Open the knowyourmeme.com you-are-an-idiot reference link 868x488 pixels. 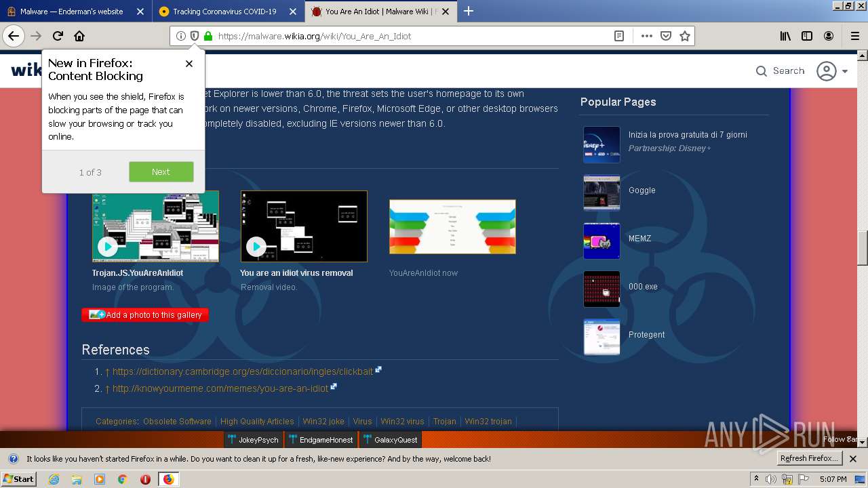(220, 388)
